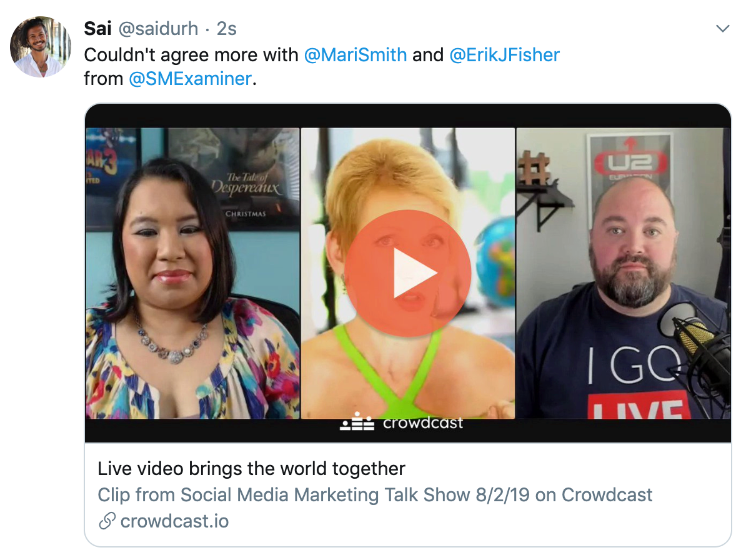741x560 pixels.
Task: Click the card title 'Live video brings the world together'
Action: (x=251, y=469)
